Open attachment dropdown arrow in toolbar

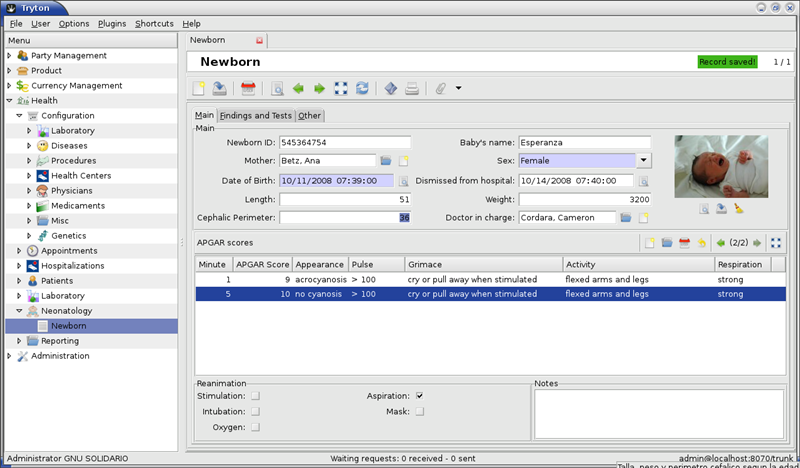click(x=458, y=88)
